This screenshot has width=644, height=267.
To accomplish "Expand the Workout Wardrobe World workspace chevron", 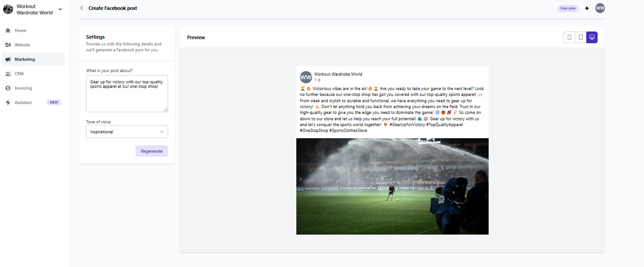I will pyautogui.click(x=60, y=9).
